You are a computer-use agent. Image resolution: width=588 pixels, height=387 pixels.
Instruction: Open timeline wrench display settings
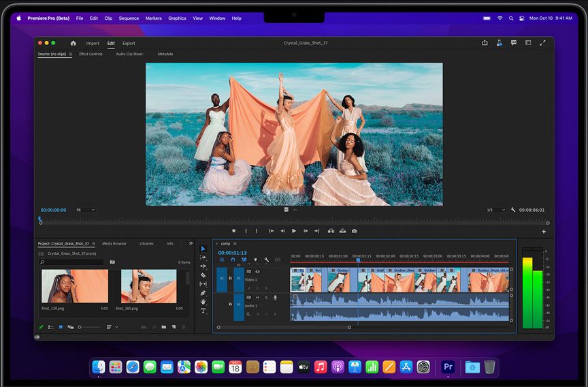267,260
